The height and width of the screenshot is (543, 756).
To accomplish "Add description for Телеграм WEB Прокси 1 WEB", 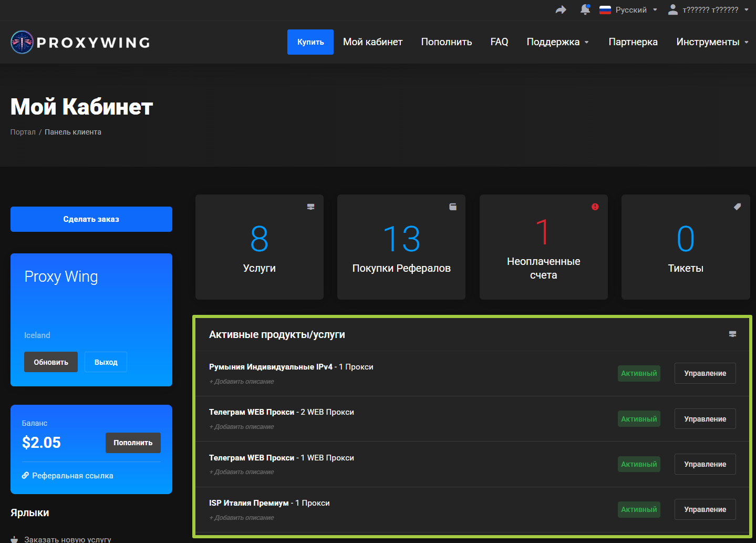I will [242, 472].
